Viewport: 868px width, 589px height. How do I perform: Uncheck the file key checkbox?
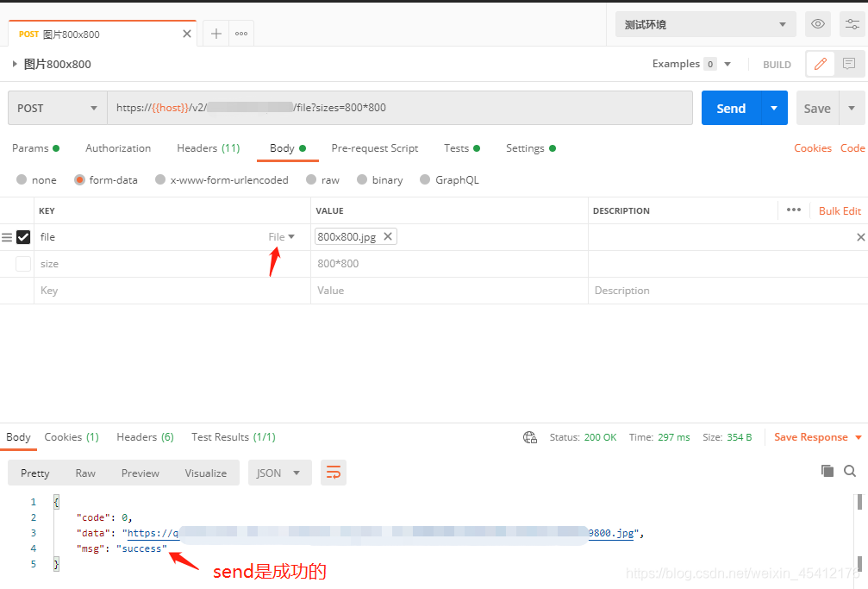point(23,237)
